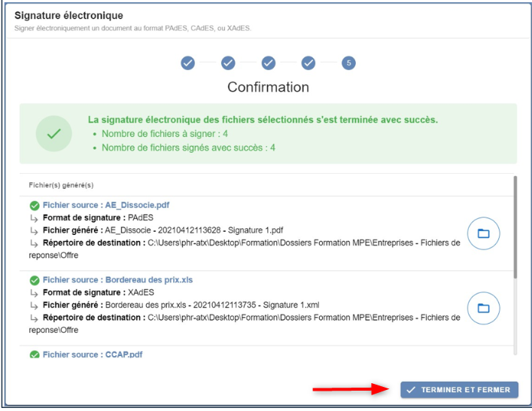532x411 pixels.
Task: Click the CCAP.pdf source file entry
Action: [93, 355]
